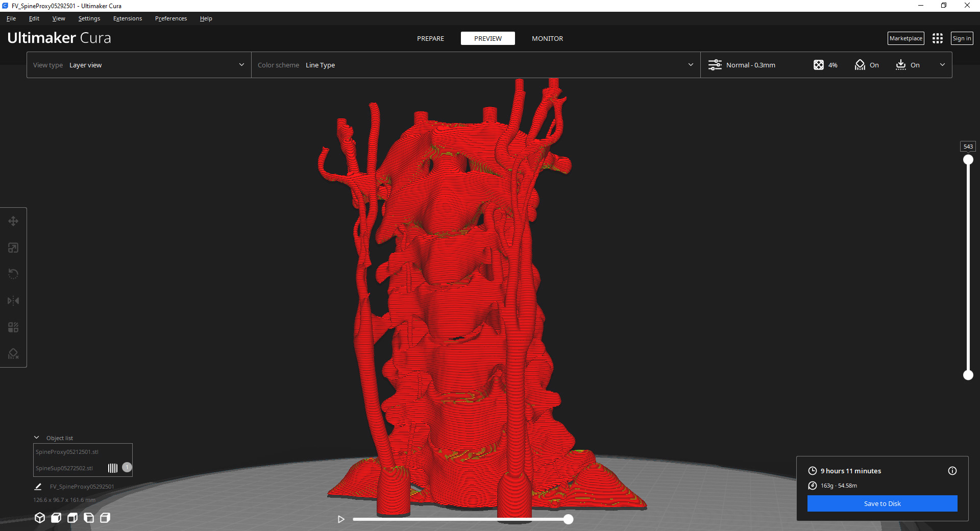Switch to right side camera view
Screen dimensions: 980x531
[x=105, y=518]
